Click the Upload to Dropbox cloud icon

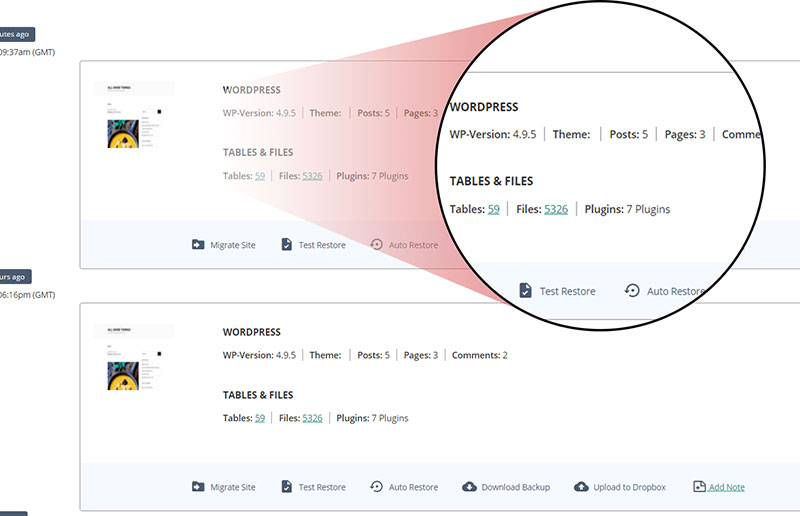point(581,487)
